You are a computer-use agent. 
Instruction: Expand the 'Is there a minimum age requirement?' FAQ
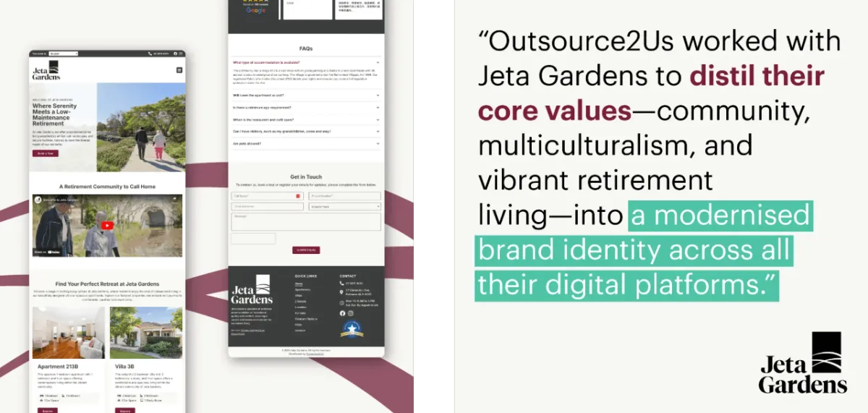coord(306,107)
